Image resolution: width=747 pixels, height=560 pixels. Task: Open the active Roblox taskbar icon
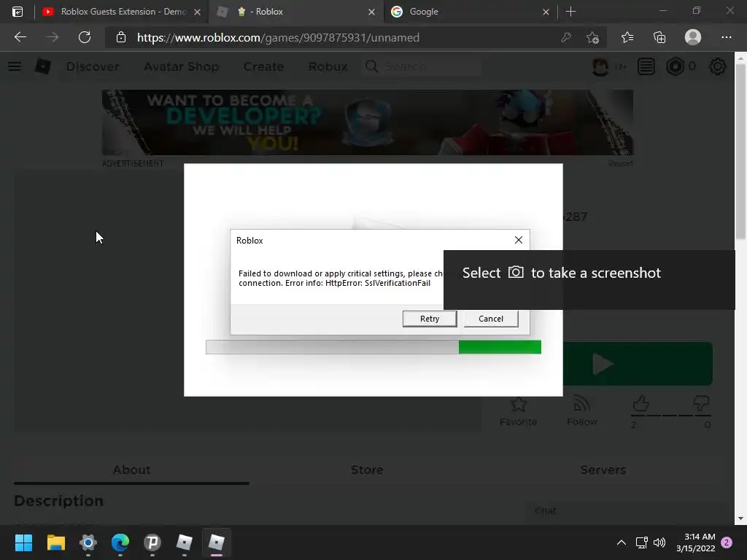[x=216, y=542]
